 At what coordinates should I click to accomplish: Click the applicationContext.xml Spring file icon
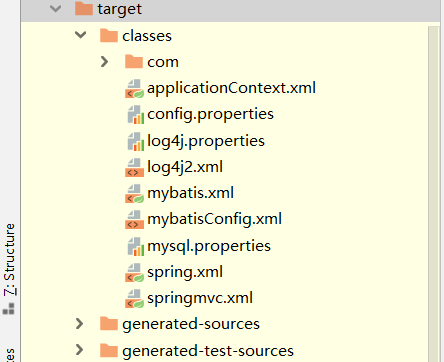[134, 89]
